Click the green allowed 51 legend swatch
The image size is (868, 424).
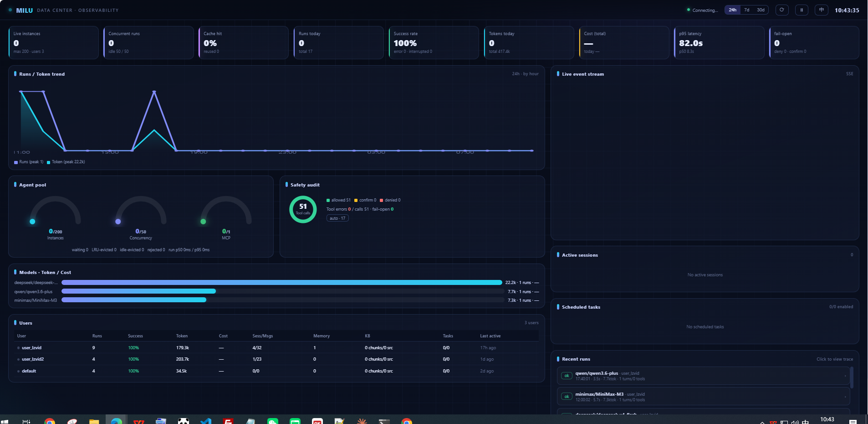tap(328, 200)
